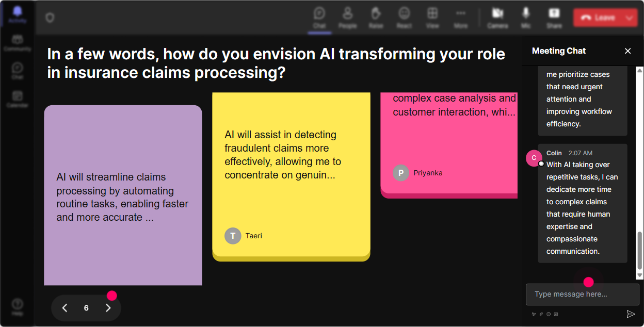Raise your hand in the meeting
The height and width of the screenshot is (327, 644).
[376, 17]
